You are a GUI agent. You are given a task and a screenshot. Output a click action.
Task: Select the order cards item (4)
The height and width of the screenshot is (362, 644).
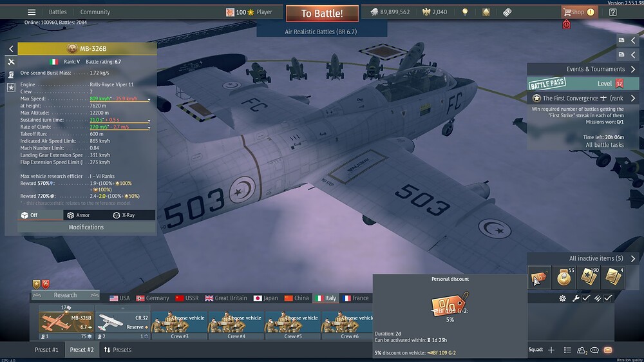pyautogui.click(x=613, y=278)
